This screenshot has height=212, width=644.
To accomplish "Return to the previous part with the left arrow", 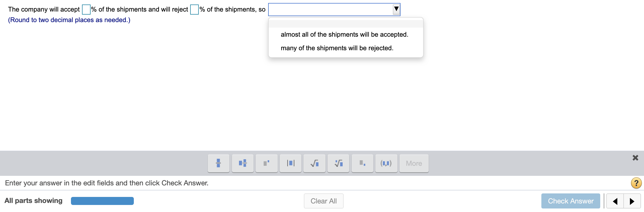I will pyautogui.click(x=615, y=201).
